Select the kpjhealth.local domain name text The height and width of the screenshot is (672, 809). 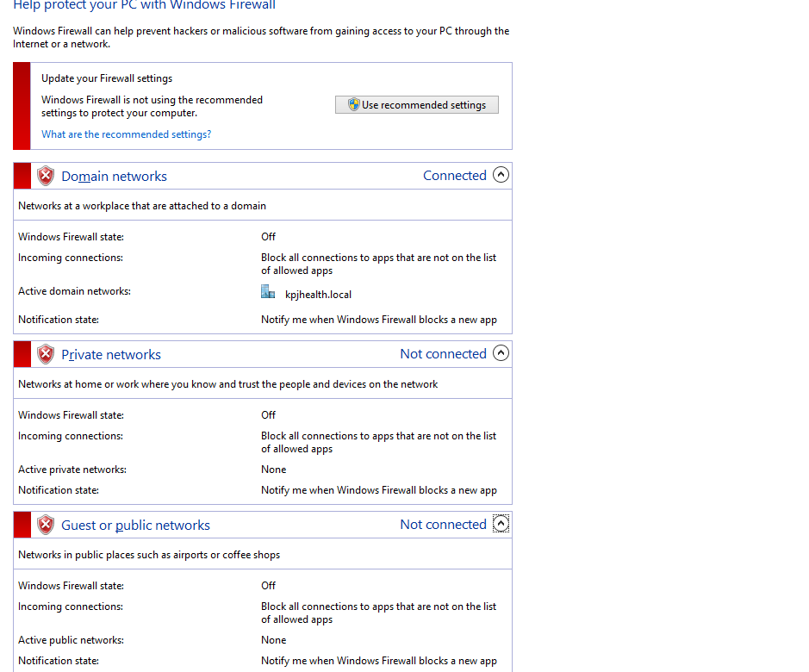(318, 294)
